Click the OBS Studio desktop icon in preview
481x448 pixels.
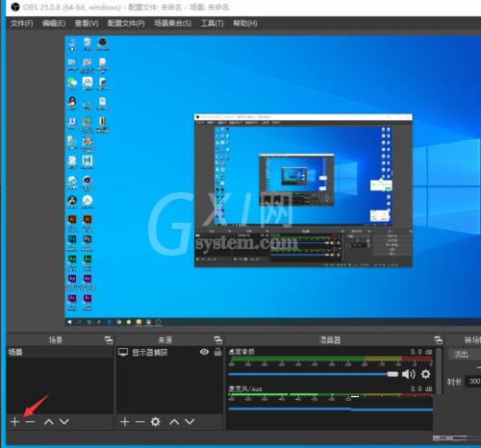click(x=103, y=44)
